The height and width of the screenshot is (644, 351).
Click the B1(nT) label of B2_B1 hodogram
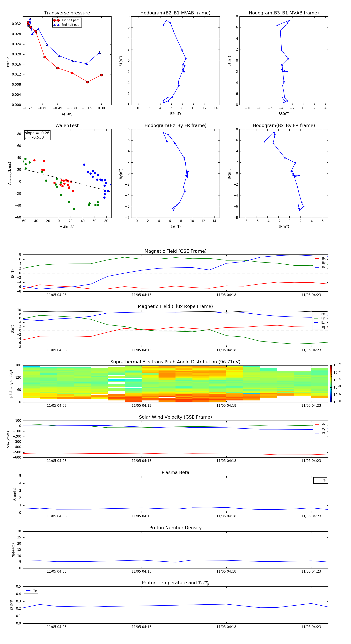[x=121, y=61]
